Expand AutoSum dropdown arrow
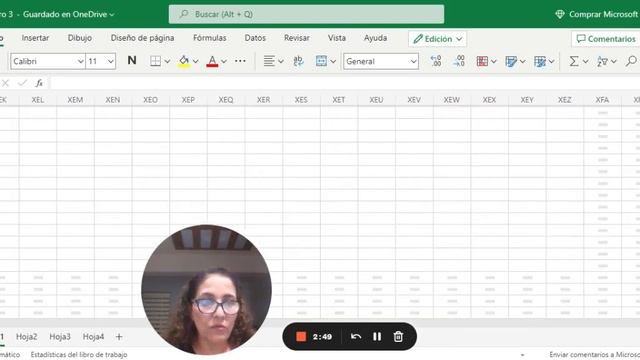Viewport: 640px width, 360px height. click(x=586, y=62)
